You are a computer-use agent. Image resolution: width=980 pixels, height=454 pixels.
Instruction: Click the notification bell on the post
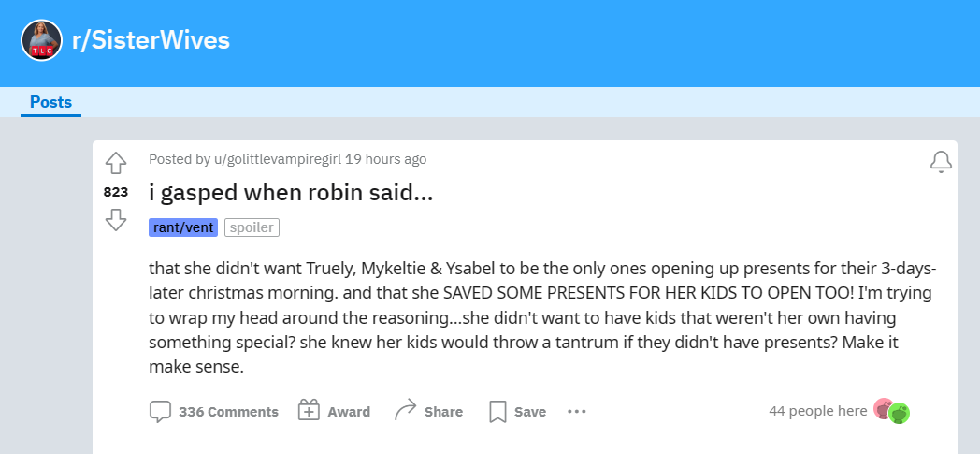pos(941,162)
